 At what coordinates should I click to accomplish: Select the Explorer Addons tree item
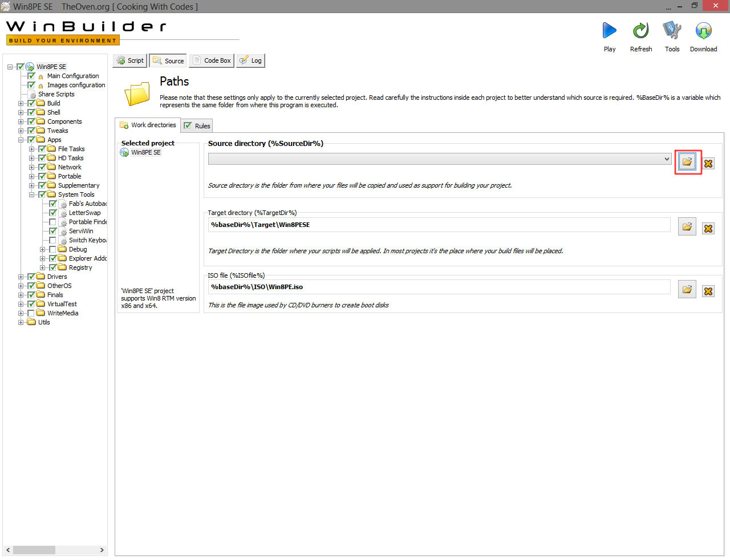(x=88, y=258)
